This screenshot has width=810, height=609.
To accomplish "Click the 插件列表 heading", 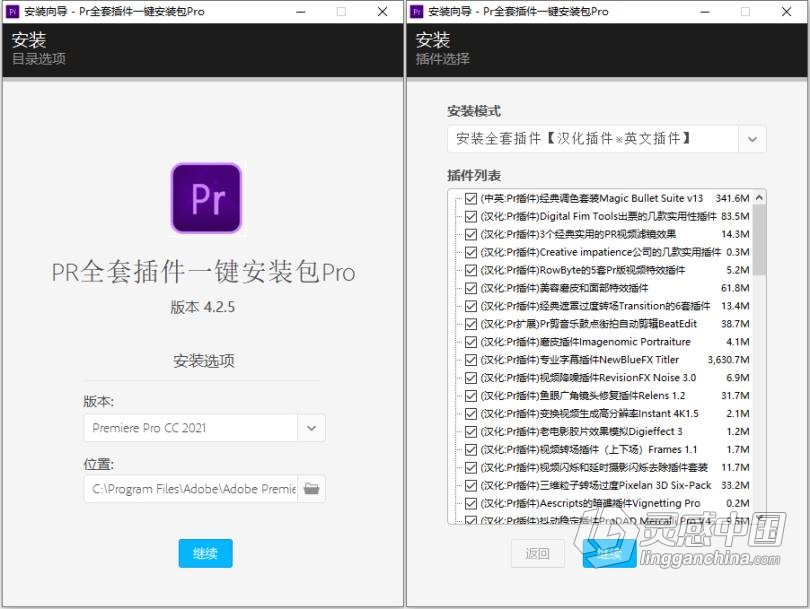I will click(x=474, y=176).
